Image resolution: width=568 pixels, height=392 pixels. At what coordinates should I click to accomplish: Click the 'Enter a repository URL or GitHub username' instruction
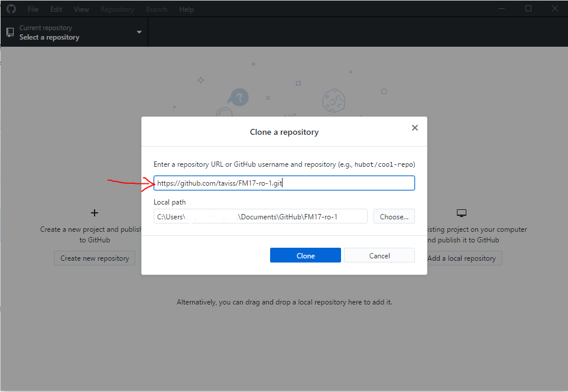point(284,164)
